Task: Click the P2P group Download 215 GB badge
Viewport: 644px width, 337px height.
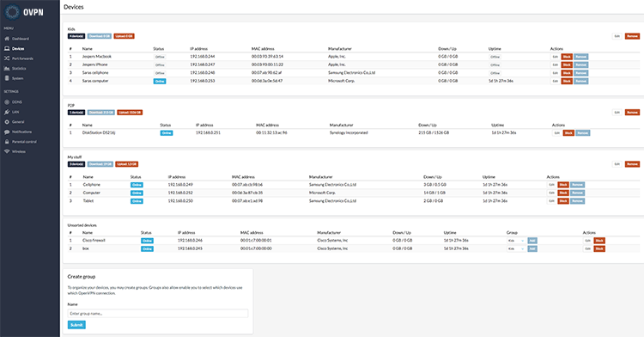Action: coord(101,113)
